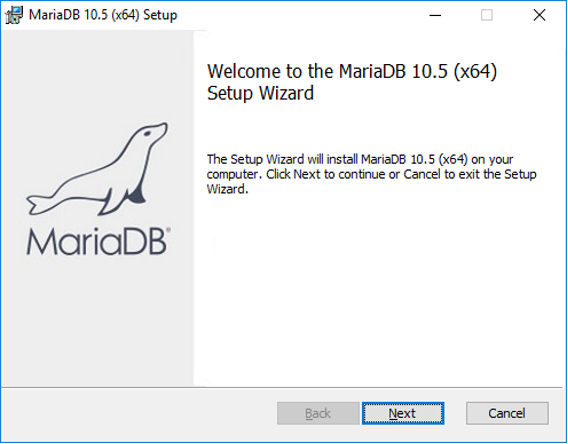Viewport: 568px width, 444px height.
Task: Cancel the MariaDB installation
Action: 507,413
